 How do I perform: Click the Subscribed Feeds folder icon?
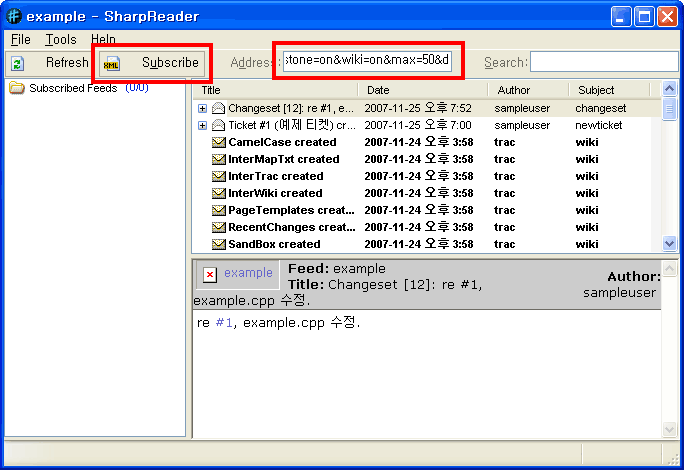(17, 88)
